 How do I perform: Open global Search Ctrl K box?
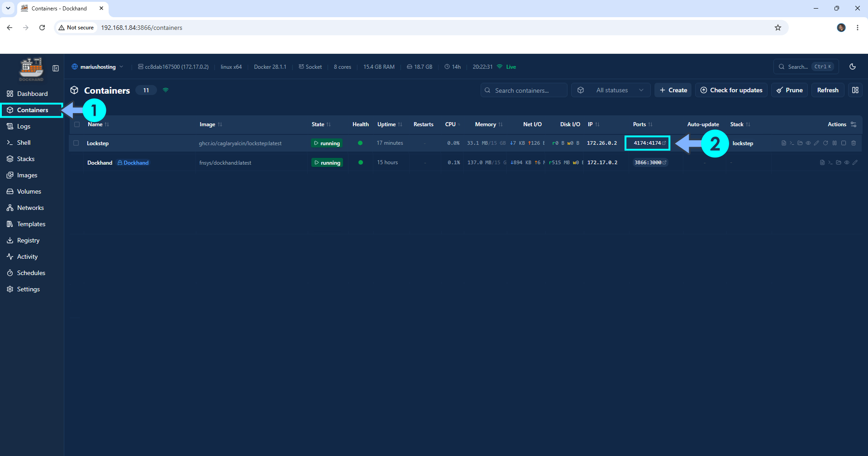tap(806, 66)
